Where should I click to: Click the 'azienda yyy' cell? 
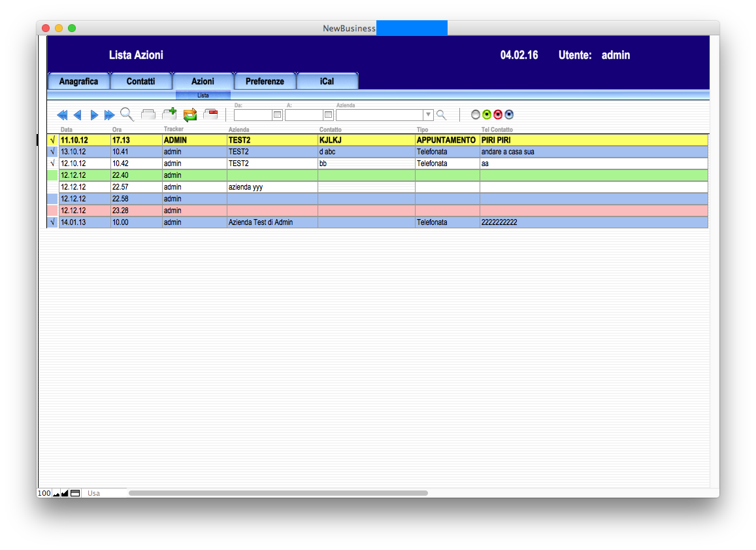click(272, 186)
